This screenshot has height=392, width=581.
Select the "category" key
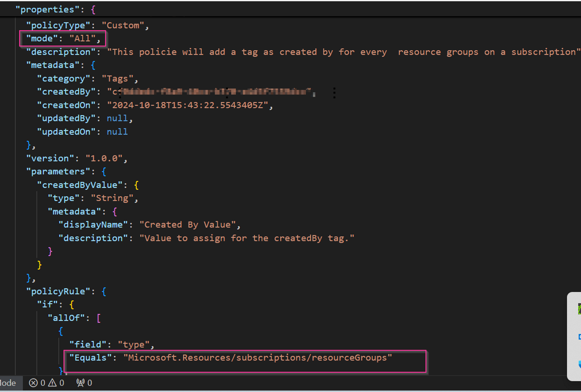click(x=64, y=78)
